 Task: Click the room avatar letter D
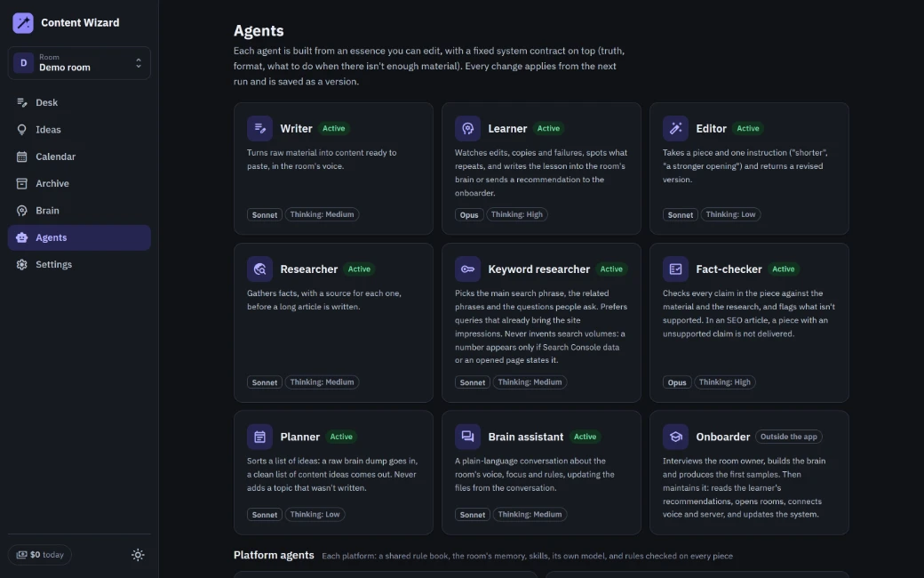point(24,62)
